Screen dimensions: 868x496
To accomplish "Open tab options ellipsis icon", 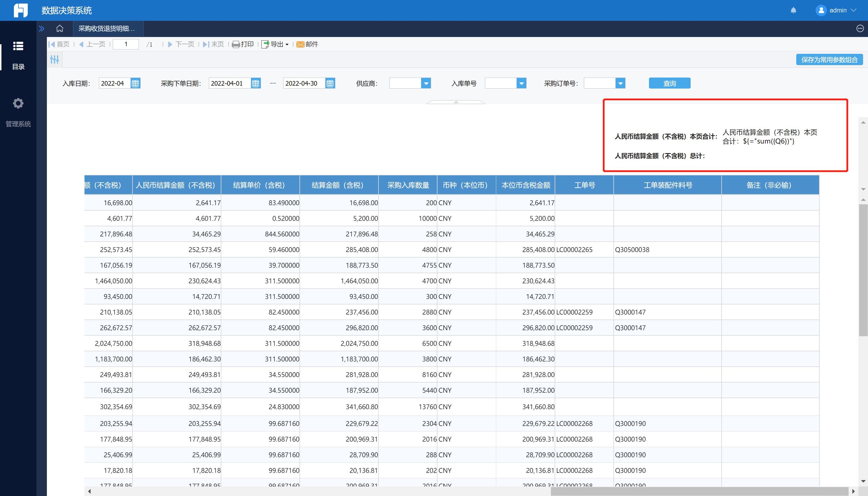I will pyautogui.click(x=860, y=29).
